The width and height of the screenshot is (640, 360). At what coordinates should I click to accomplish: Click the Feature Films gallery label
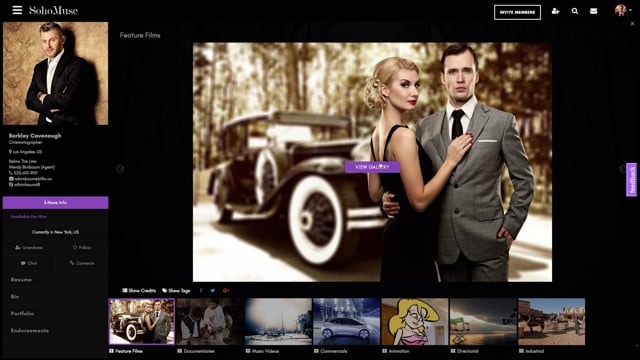point(126,351)
